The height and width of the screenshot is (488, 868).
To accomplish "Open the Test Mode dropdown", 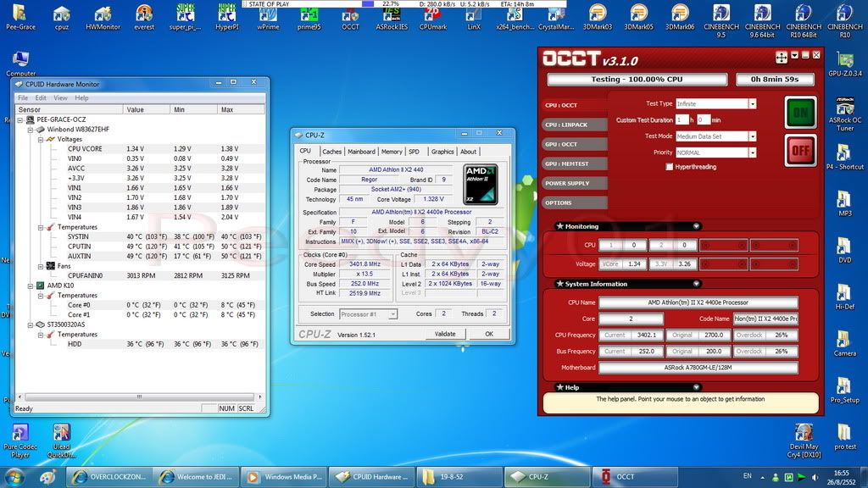I will [x=753, y=136].
